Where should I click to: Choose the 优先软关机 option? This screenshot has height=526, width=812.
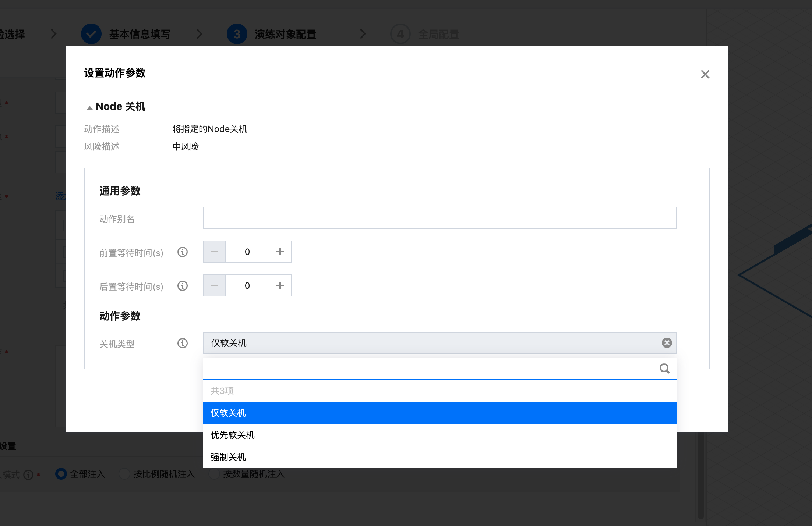(439, 435)
